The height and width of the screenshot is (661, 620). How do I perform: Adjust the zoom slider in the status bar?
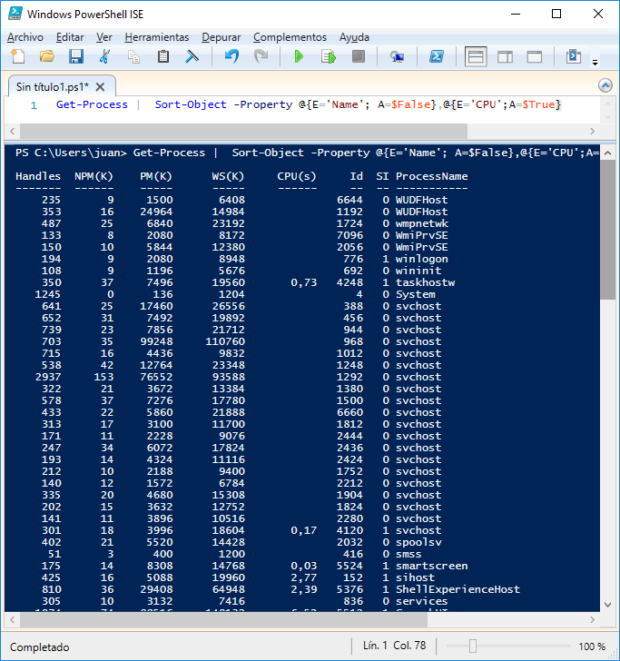pyautogui.click(x=472, y=647)
